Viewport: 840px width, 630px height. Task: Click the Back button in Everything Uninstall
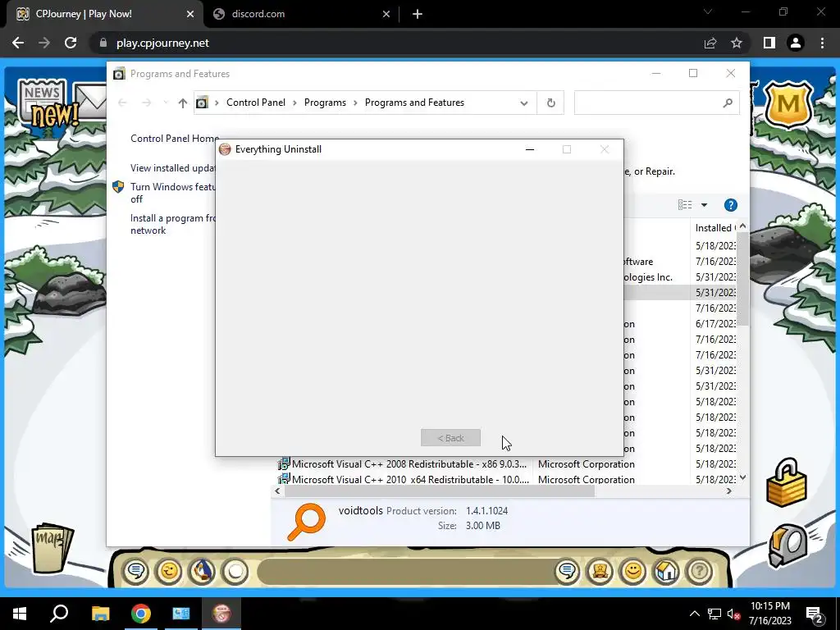coord(450,438)
